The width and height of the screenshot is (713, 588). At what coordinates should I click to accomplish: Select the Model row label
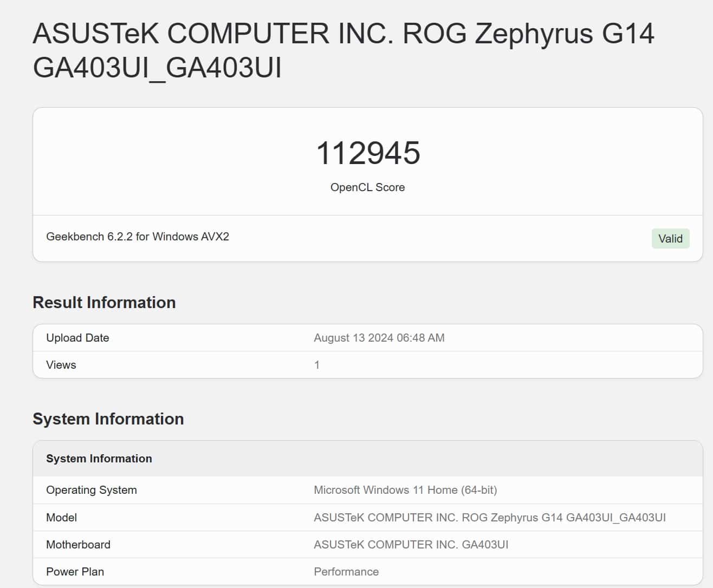(62, 518)
